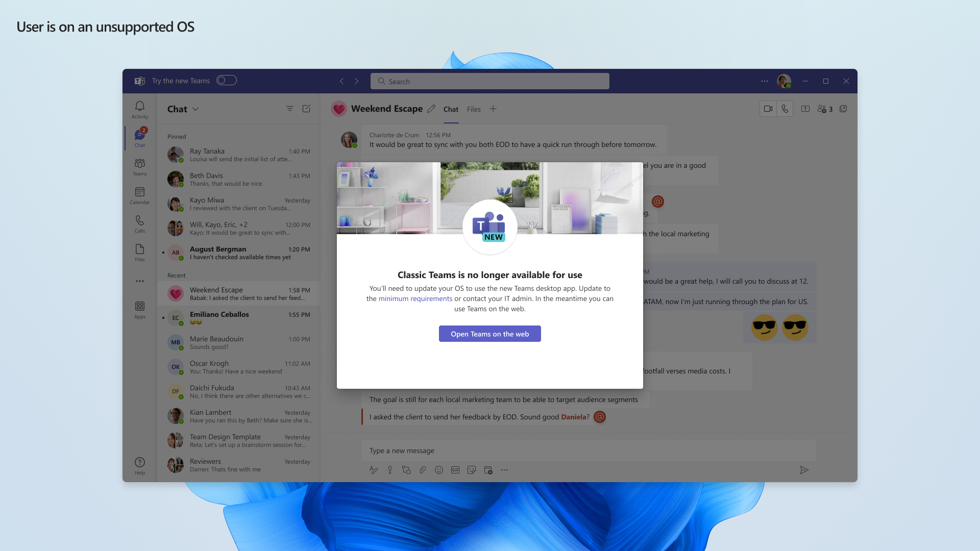Open the Chat tab in Weekend Escape
Image resolution: width=980 pixels, height=551 pixels.
[x=449, y=109]
